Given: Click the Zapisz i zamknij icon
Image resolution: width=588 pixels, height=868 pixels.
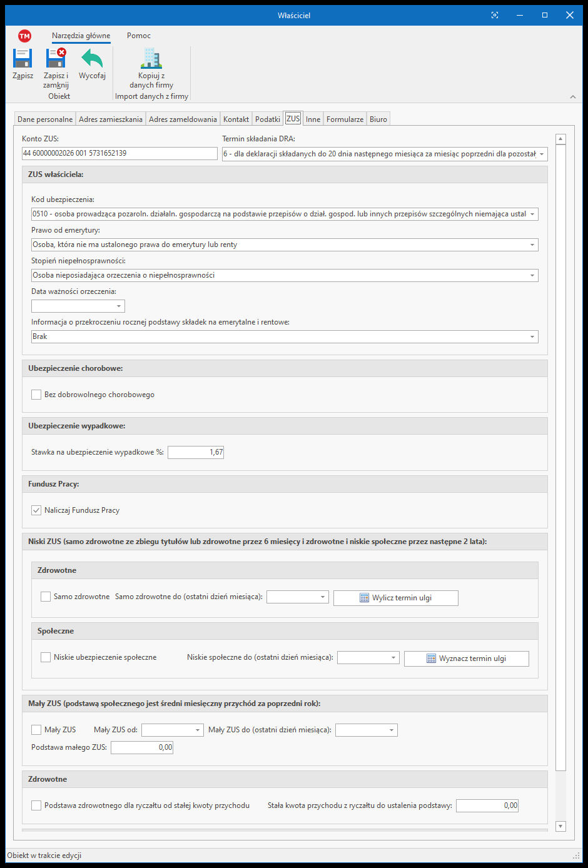Looking at the screenshot, I should (56, 59).
